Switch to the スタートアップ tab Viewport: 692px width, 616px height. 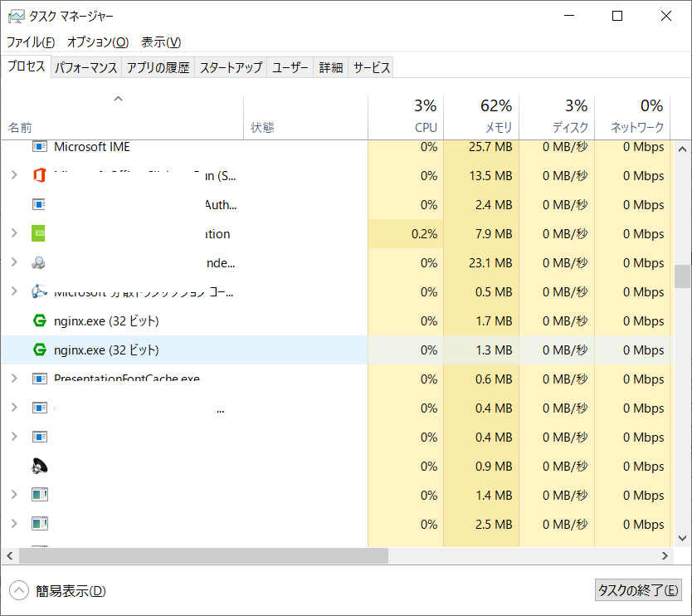click(x=231, y=67)
